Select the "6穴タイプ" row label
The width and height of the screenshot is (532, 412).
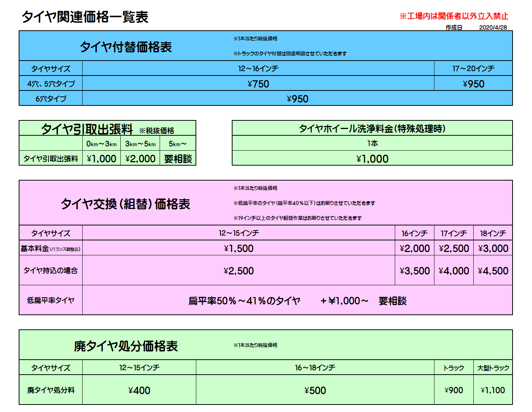click(x=51, y=99)
